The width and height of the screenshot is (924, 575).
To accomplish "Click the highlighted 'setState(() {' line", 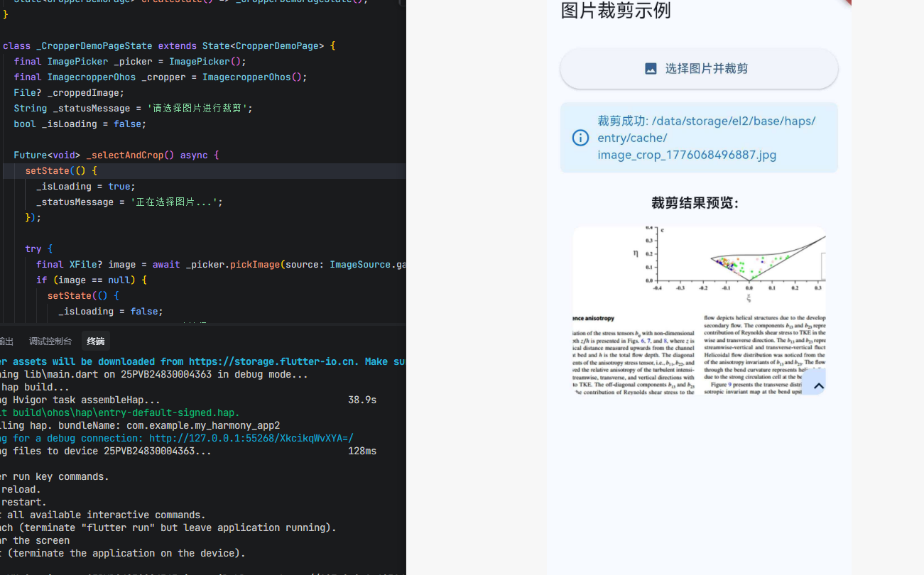I will [61, 171].
